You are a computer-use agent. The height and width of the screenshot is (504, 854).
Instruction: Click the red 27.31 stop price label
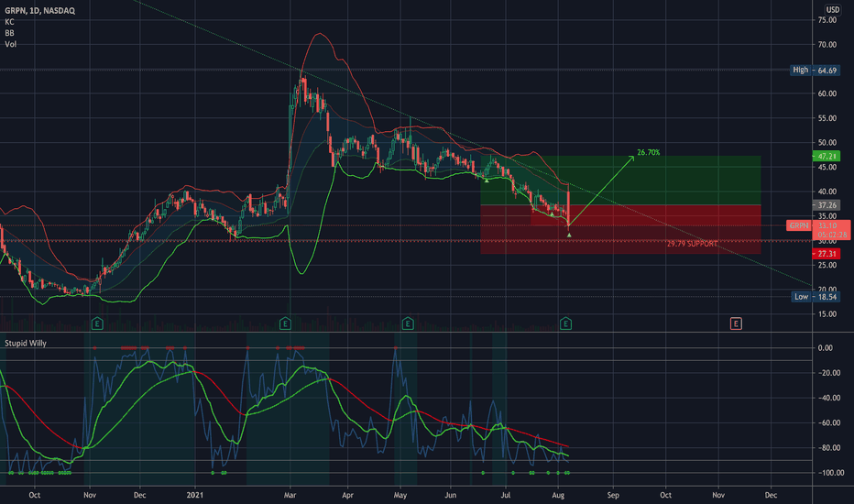tap(826, 254)
